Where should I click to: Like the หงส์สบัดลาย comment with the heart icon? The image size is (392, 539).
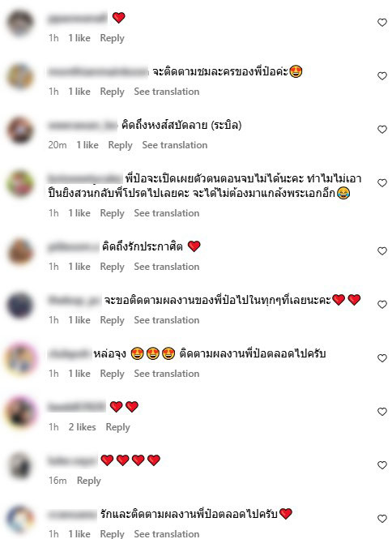(382, 130)
